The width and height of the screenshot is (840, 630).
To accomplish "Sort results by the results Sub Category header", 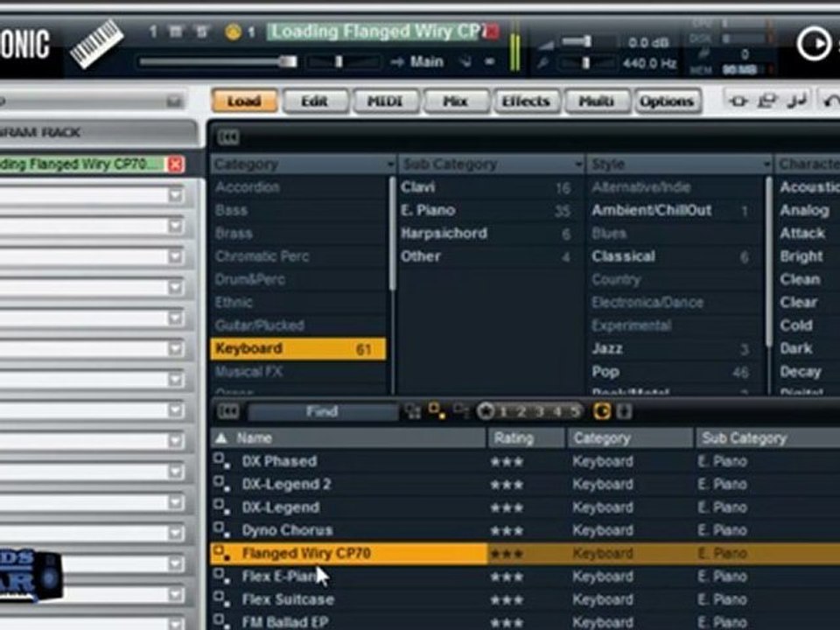I will [767, 438].
